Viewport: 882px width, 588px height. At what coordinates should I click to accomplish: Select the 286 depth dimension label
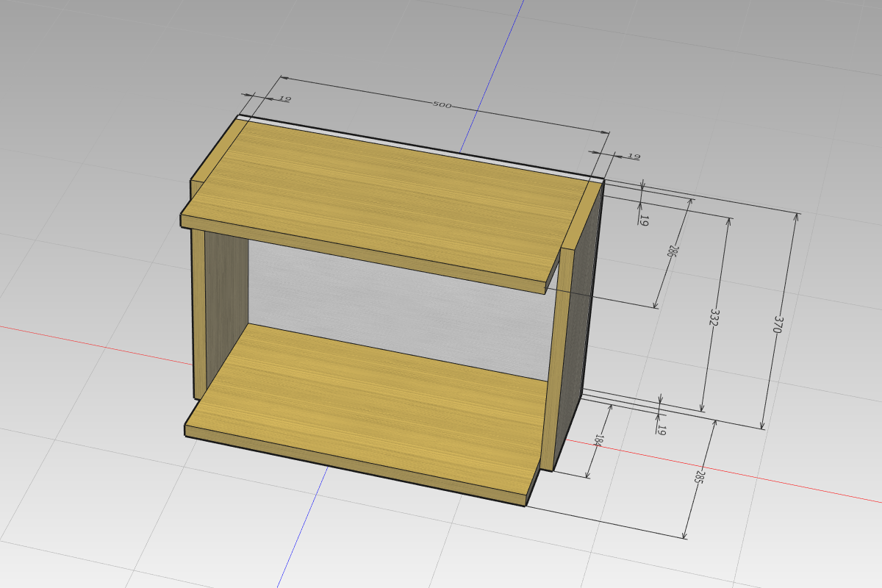pos(671,251)
